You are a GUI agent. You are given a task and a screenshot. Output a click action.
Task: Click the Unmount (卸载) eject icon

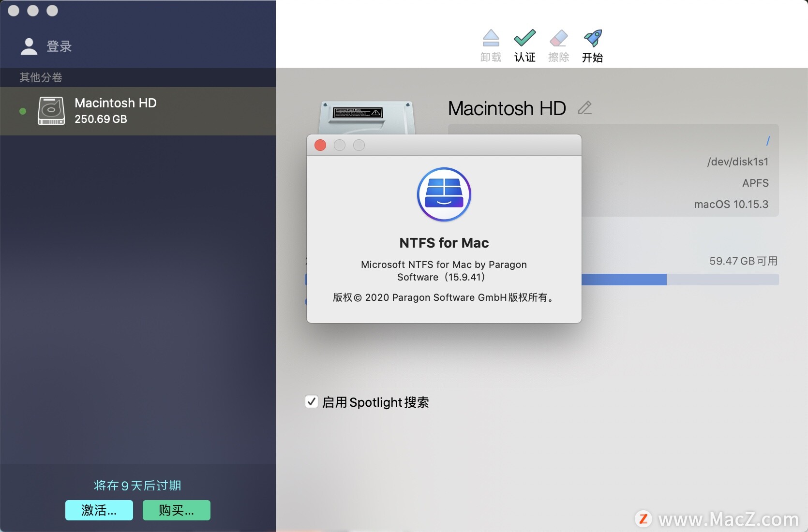click(491, 38)
